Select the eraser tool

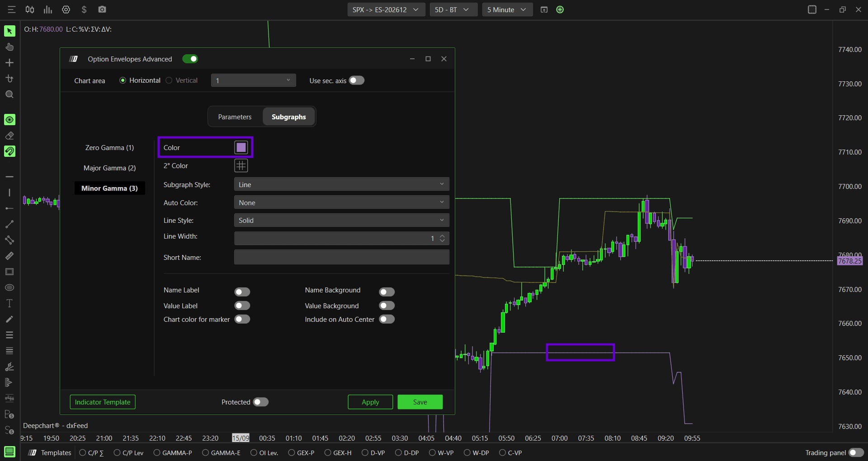9,135
